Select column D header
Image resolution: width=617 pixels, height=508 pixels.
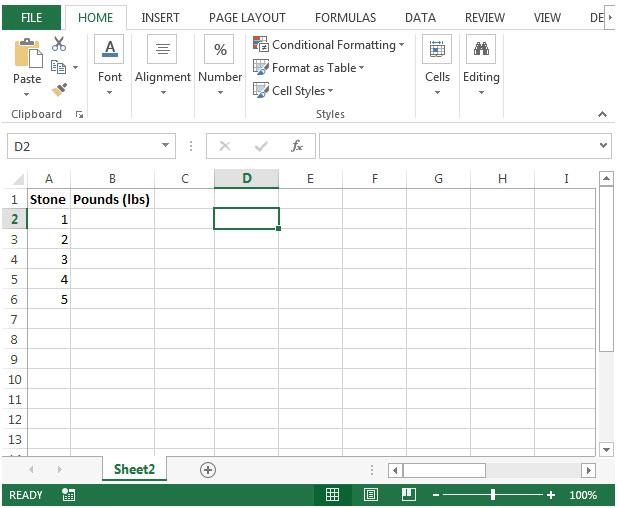(x=246, y=179)
